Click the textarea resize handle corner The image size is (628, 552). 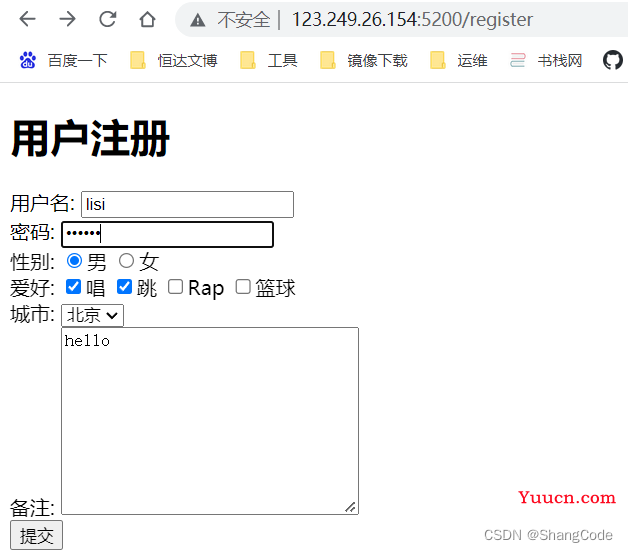[x=350, y=507]
